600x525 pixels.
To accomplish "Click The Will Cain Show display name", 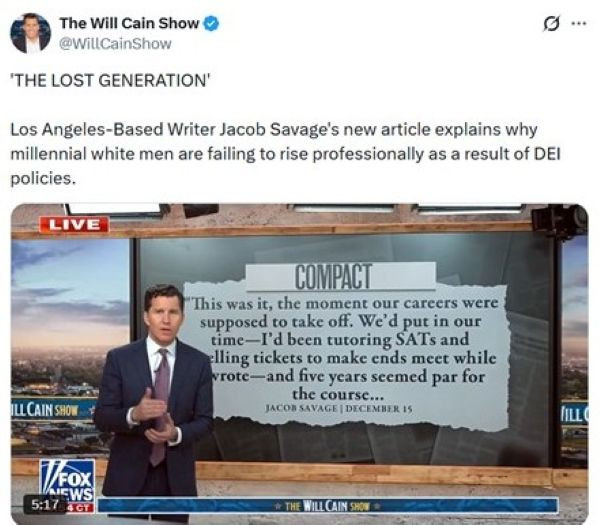I will 129,23.
